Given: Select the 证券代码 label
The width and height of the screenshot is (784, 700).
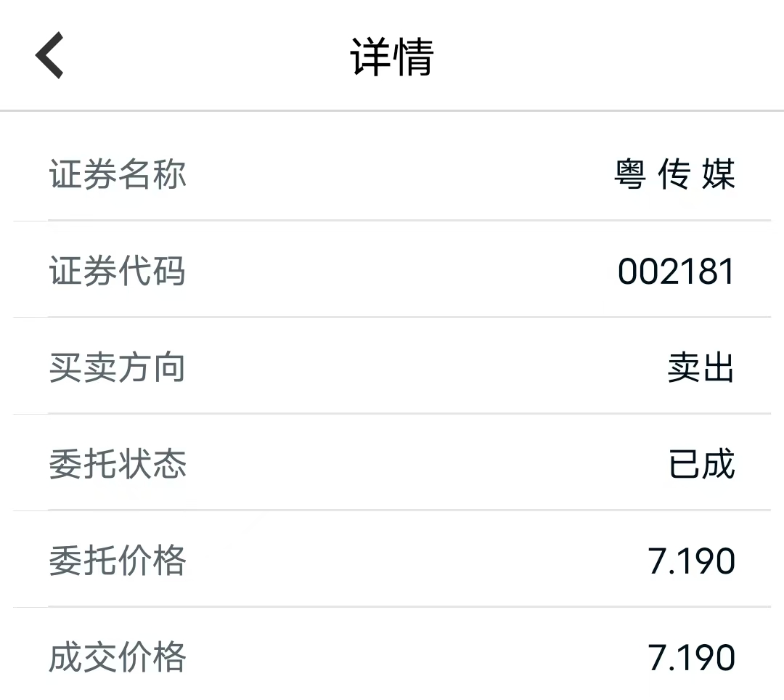Looking at the screenshot, I should 118,271.
